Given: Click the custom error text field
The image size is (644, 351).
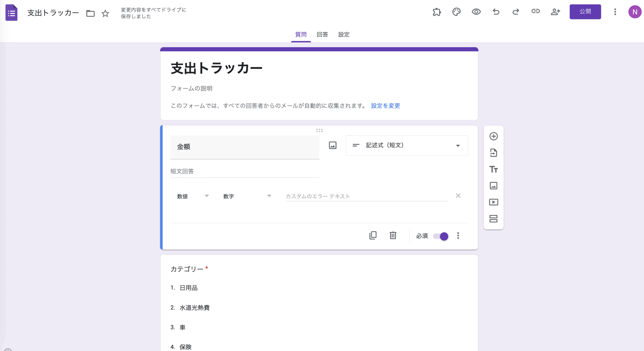Looking at the screenshot, I should click(366, 196).
